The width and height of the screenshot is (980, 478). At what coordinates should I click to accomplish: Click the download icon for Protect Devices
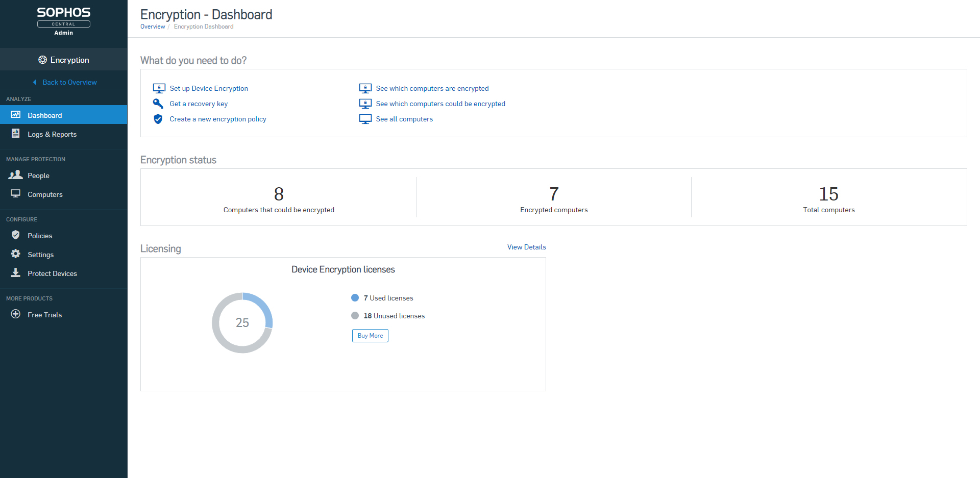tap(16, 273)
